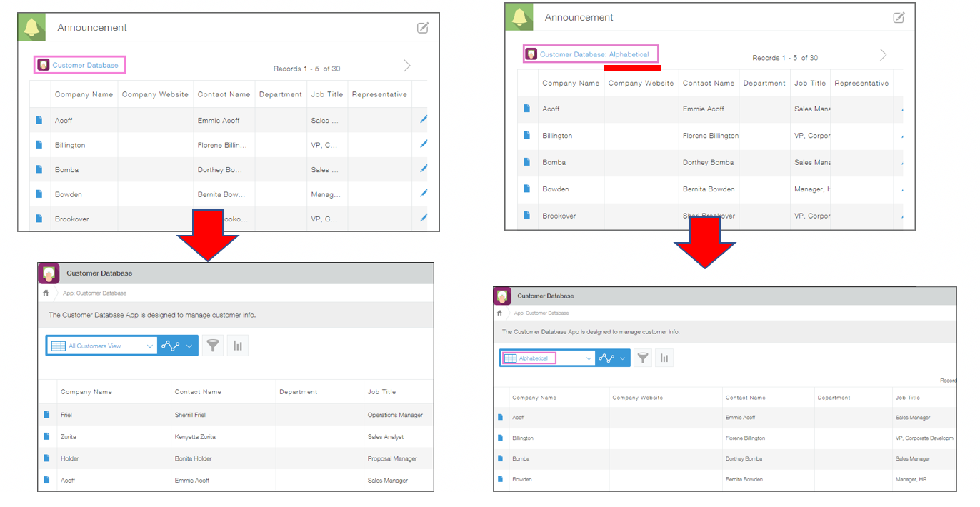Click the edit pencil in the Billington row

point(424,144)
